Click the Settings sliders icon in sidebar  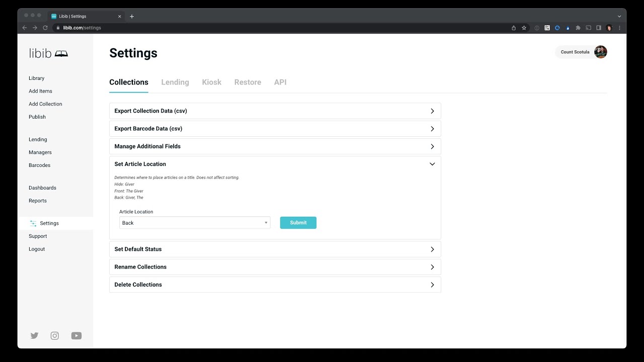tap(33, 223)
